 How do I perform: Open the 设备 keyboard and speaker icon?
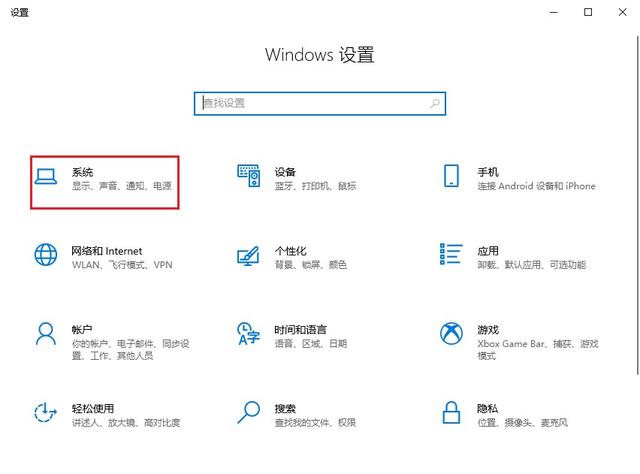249,176
